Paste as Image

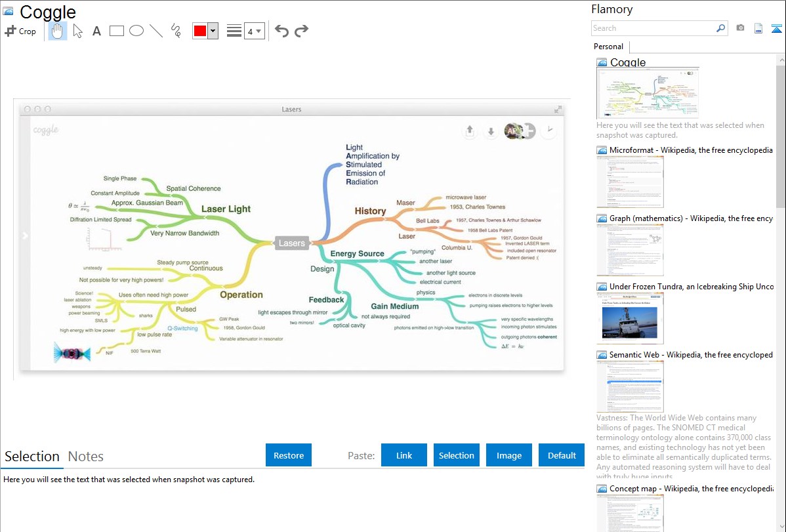coord(508,455)
